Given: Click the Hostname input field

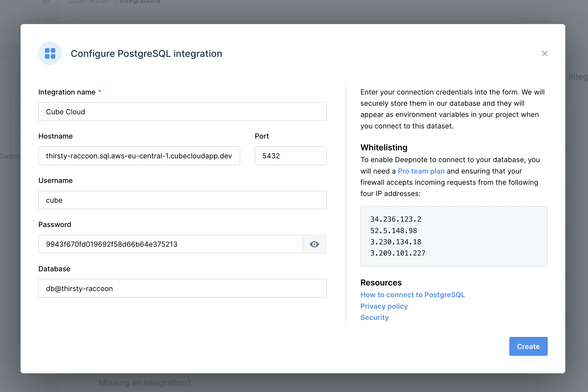Looking at the screenshot, I should point(139,156).
